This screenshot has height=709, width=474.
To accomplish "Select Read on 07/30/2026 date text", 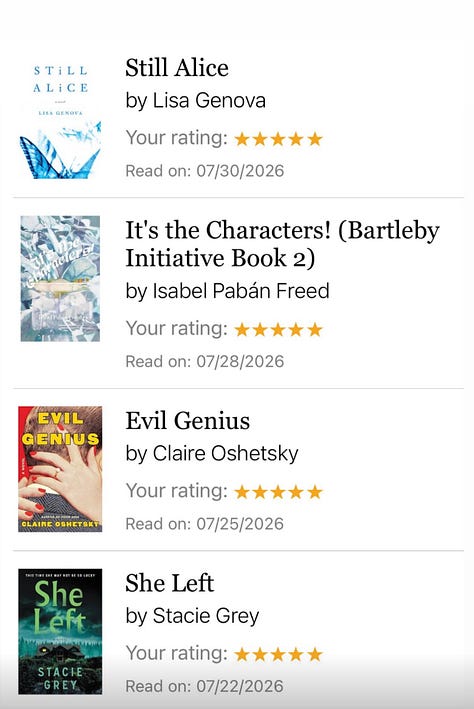I will [x=204, y=171].
